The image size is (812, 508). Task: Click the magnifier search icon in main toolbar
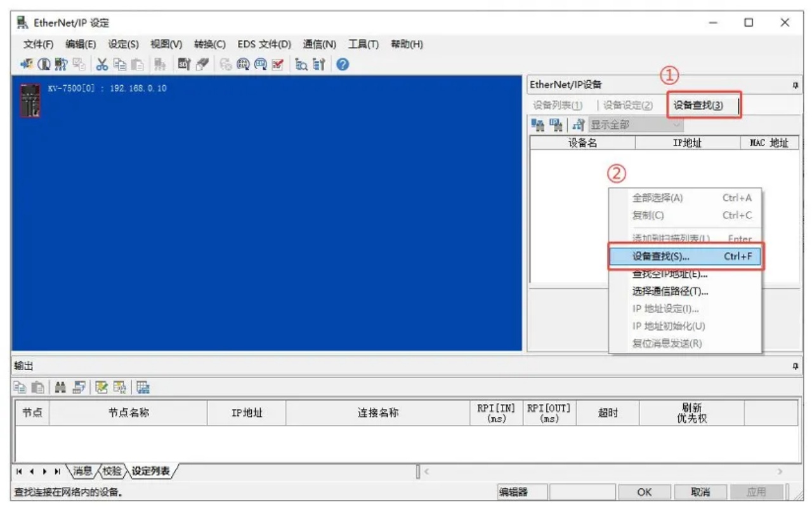point(302,64)
